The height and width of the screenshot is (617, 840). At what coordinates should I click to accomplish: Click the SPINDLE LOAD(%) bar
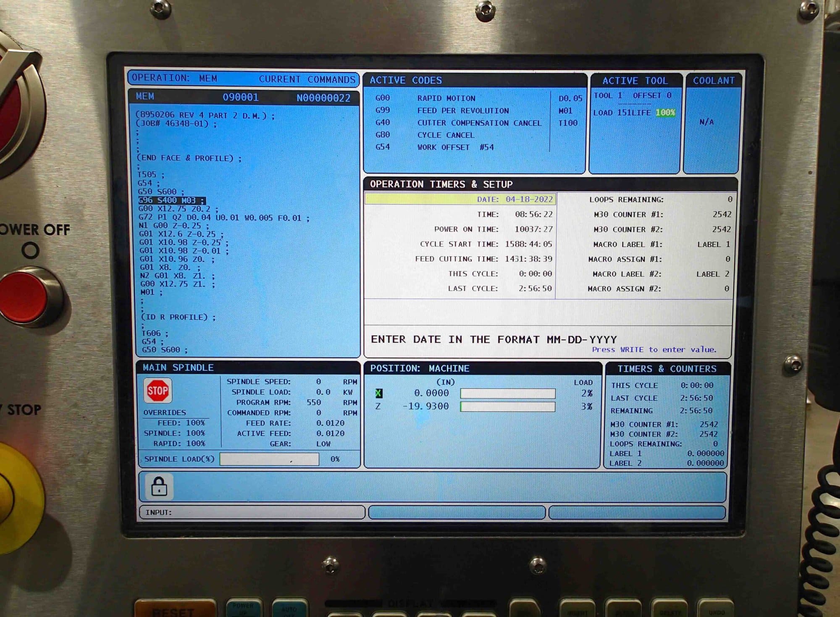coord(269,459)
